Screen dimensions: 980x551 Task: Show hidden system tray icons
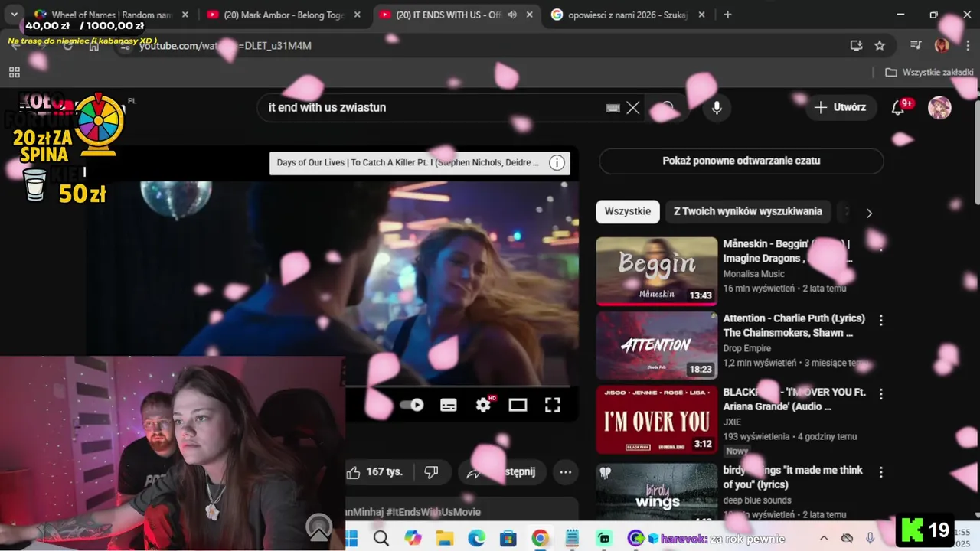(x=824, y=538)
